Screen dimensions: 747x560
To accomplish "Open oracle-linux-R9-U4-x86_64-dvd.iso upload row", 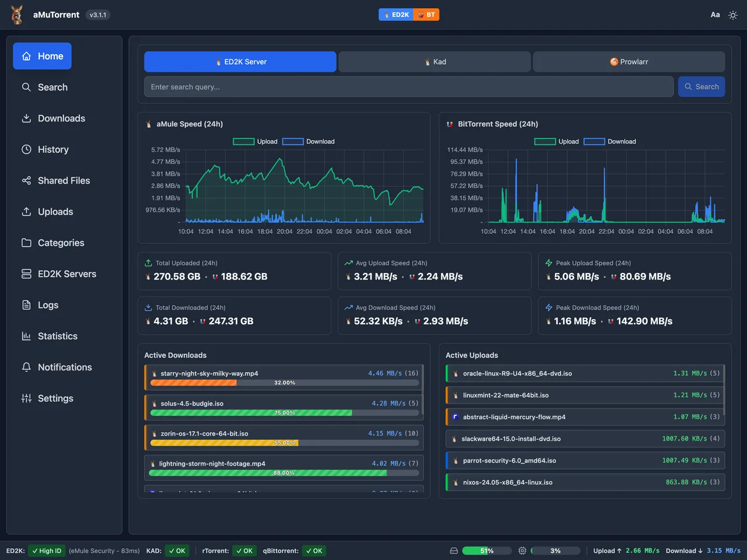I will click(x=585, y=373).
